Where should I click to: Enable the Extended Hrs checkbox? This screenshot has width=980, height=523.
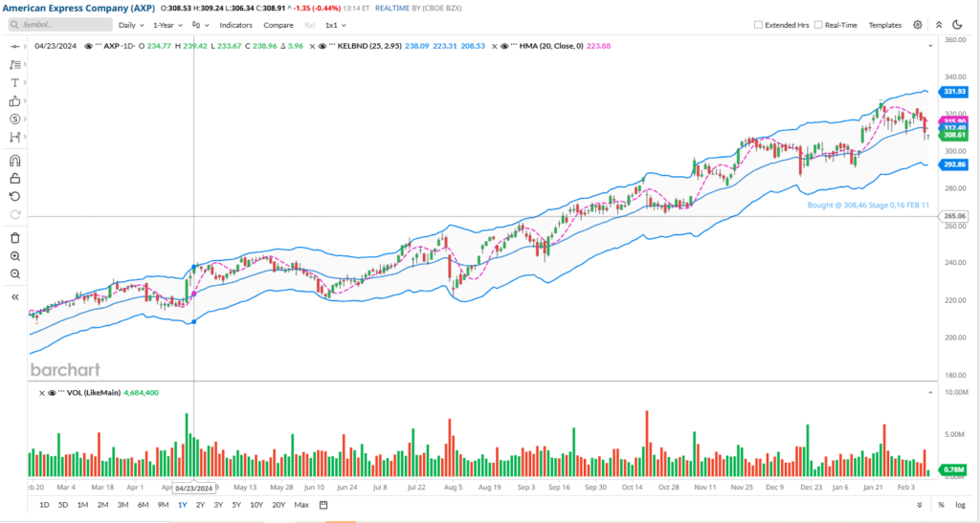759,25
